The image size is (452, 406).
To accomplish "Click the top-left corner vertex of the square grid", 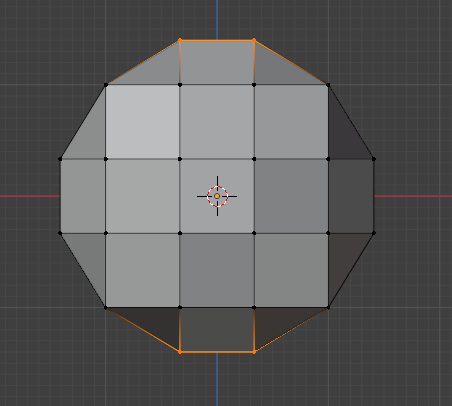I will coord(106,85).
